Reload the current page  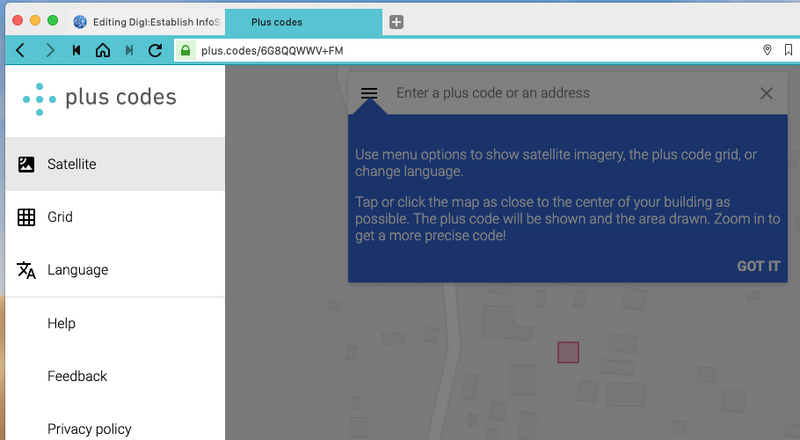155,50
